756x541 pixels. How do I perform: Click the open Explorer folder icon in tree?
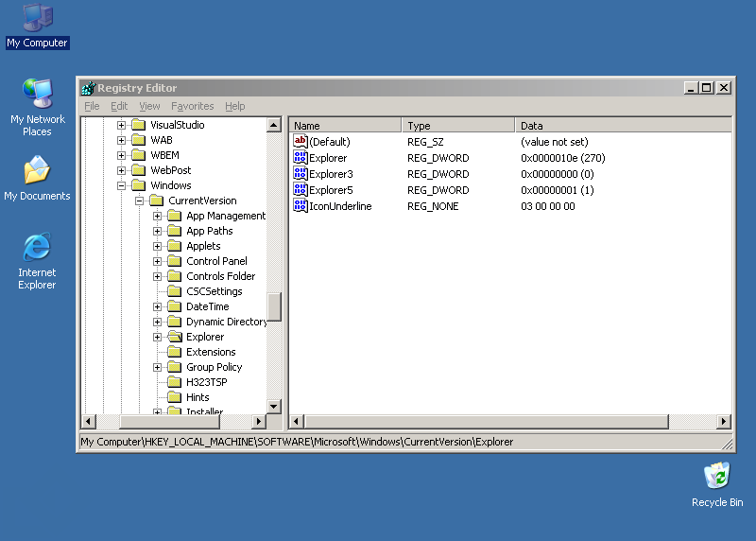[x=175, y=337]
